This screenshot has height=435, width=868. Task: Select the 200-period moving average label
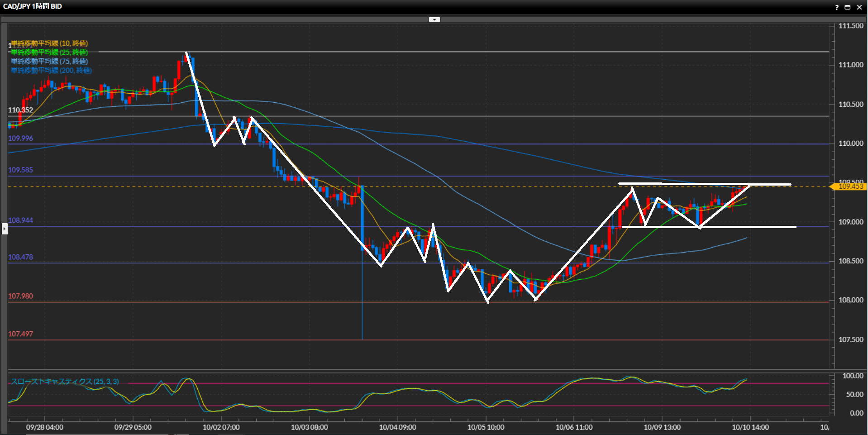click(x=51, y=71)
